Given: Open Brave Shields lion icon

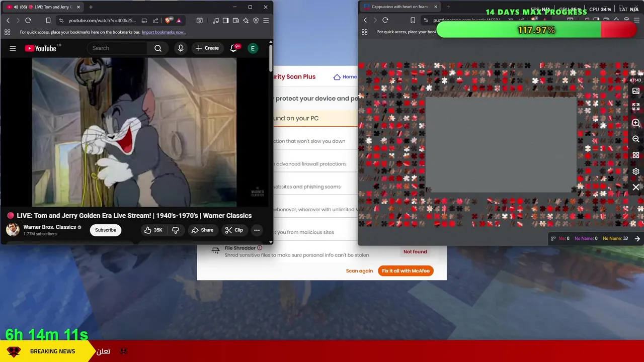Looking at the screenshot, I should pyautogui.click(x=168, y=21).
